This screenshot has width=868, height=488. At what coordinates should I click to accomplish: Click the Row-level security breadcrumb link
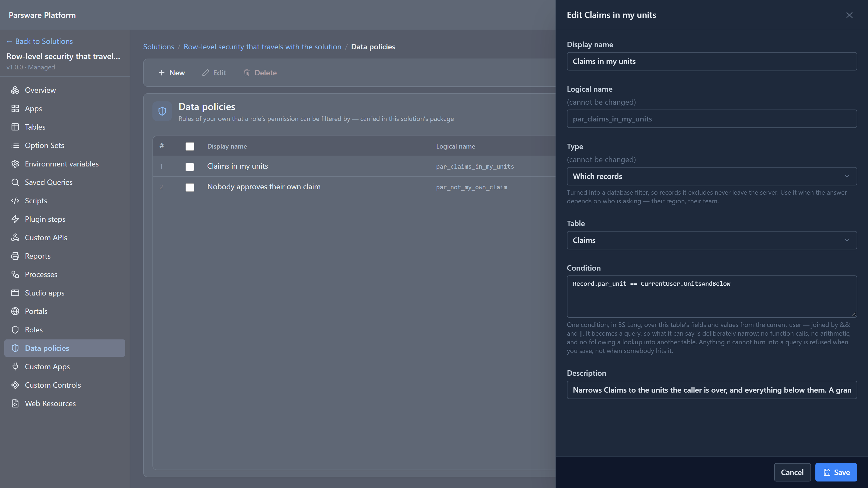(262, 47)
